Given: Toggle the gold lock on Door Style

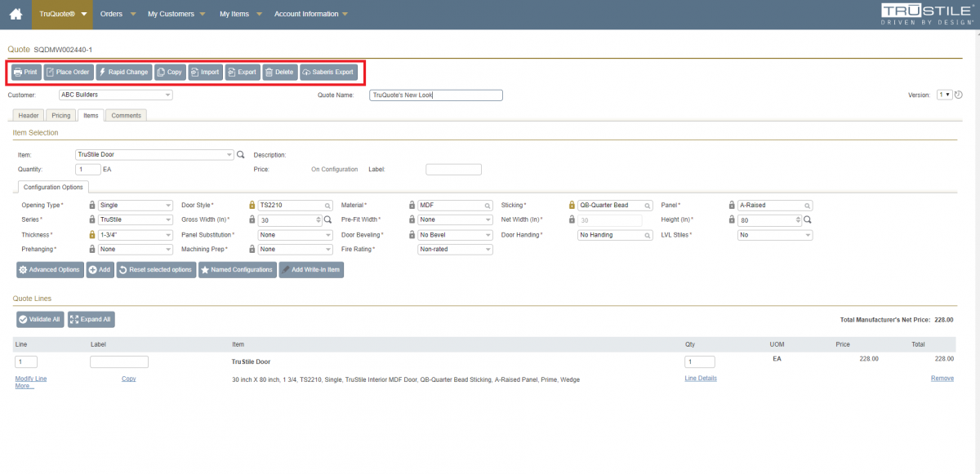Looking at the screenshot, I should [252, 205].
